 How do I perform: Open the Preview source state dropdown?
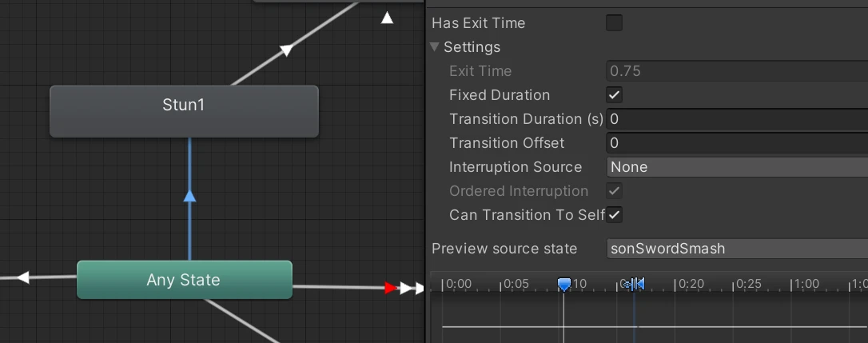735,249
